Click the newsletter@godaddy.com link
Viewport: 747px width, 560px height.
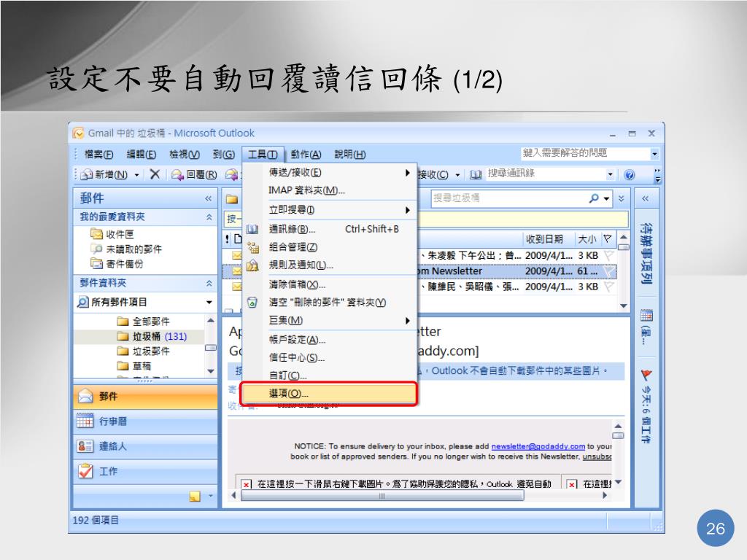coord(538,447)
